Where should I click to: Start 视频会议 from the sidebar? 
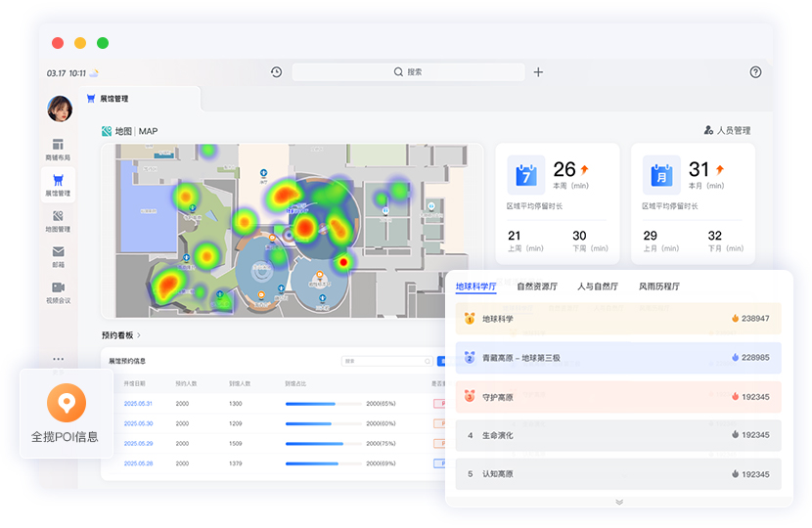click(x=58, y=292)
